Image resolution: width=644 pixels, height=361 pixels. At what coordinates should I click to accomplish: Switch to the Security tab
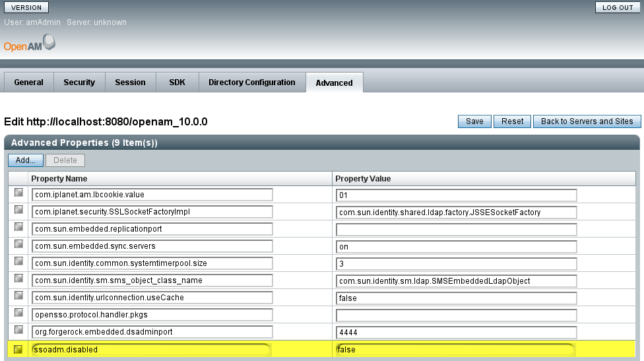[x=79, y=82]
